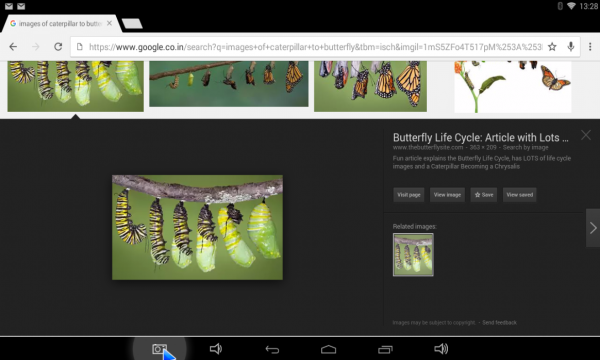
Task: Show next image with right chevron
Action: (593, 228)
